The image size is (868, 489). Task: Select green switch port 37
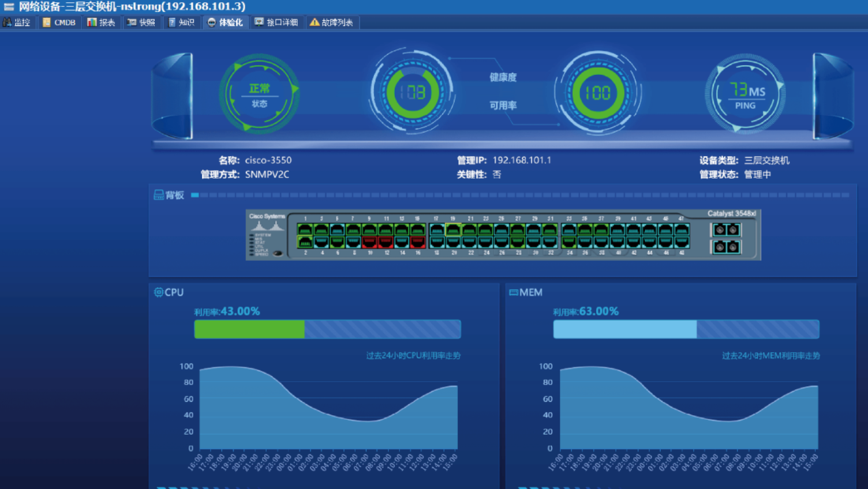(601, 230)
